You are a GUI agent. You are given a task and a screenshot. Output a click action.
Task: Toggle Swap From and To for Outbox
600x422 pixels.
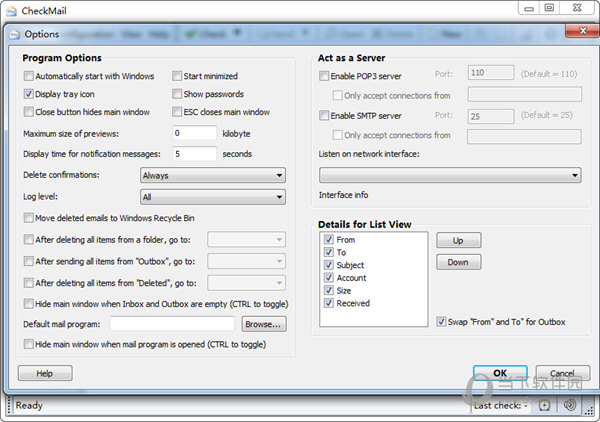click(441, 321)
